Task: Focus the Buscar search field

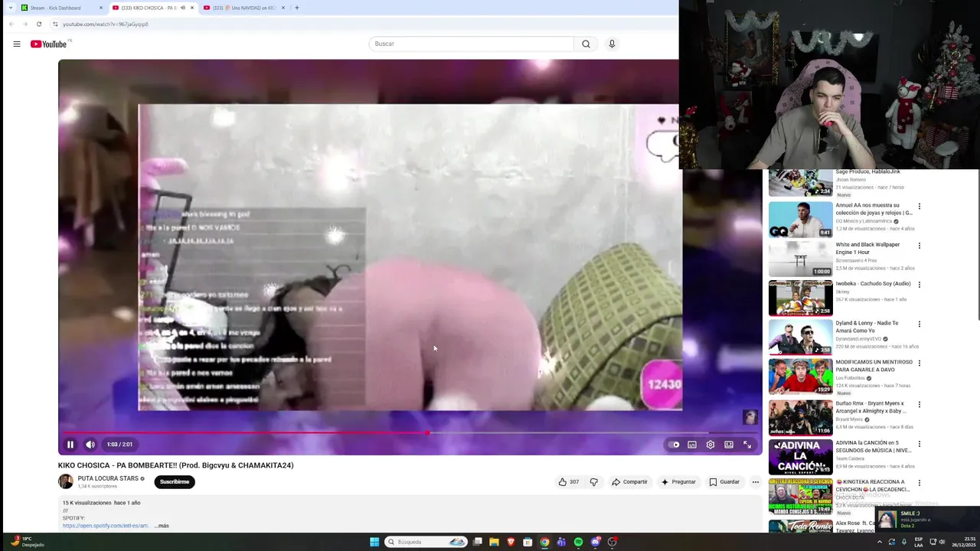Action: point(471,44)
